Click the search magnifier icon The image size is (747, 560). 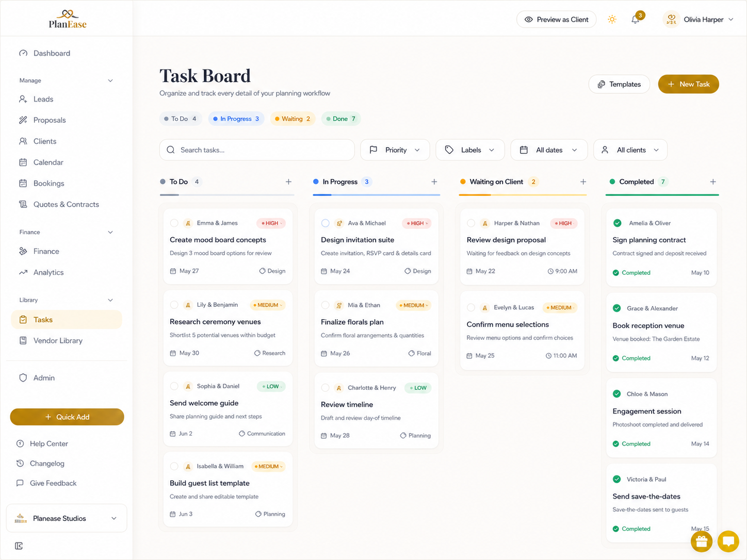click(x=171, y=150)
